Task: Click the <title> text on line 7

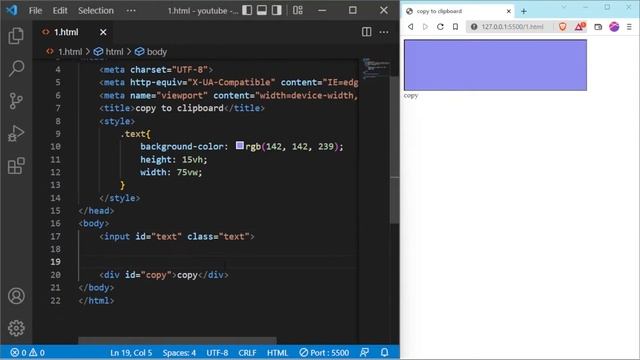Action: [x=182, y=108]
